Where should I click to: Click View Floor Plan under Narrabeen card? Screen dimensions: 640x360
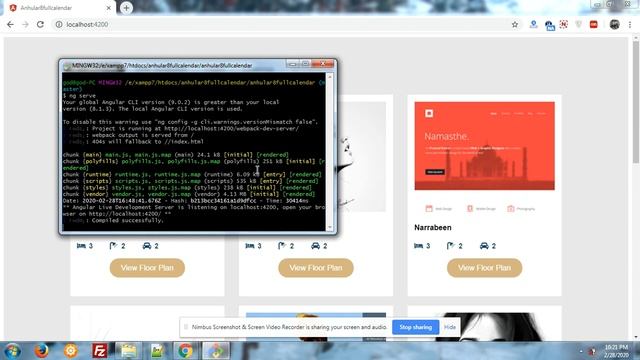484,268
